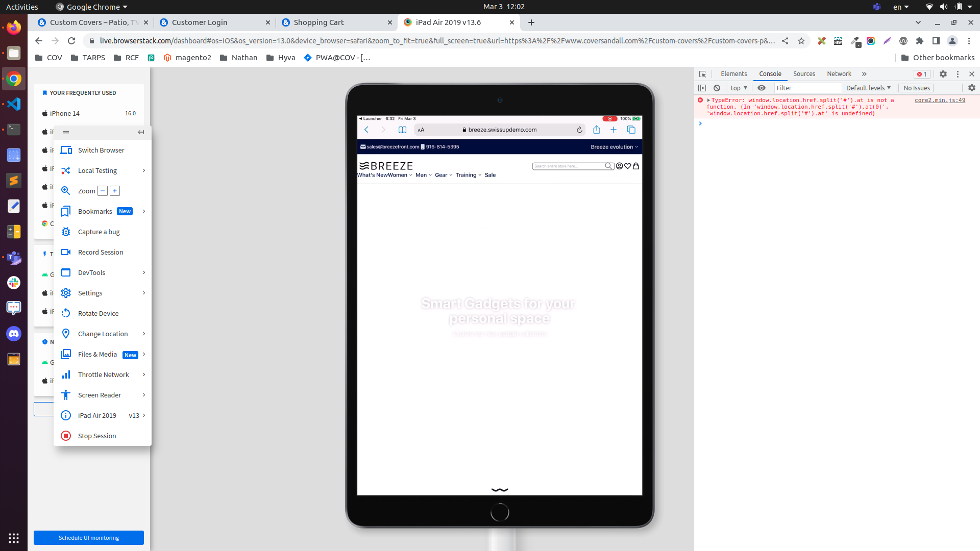
Task: Open Chrome extensions puzzle icon
Action: tap(920, 41)
